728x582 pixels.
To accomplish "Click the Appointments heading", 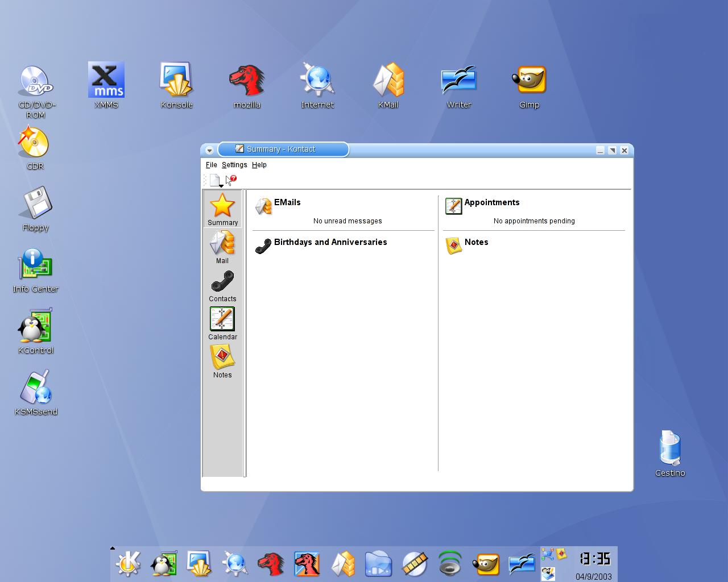I will (492, 202).
